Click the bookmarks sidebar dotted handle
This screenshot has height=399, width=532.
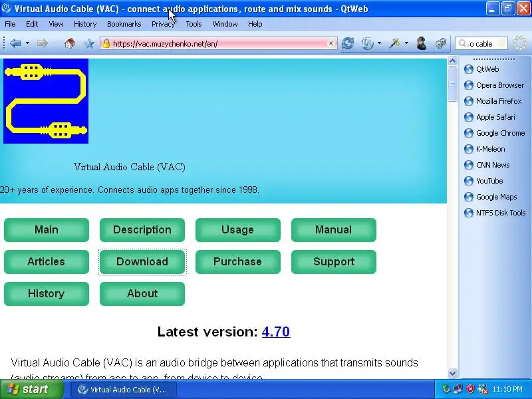[493, 59]
